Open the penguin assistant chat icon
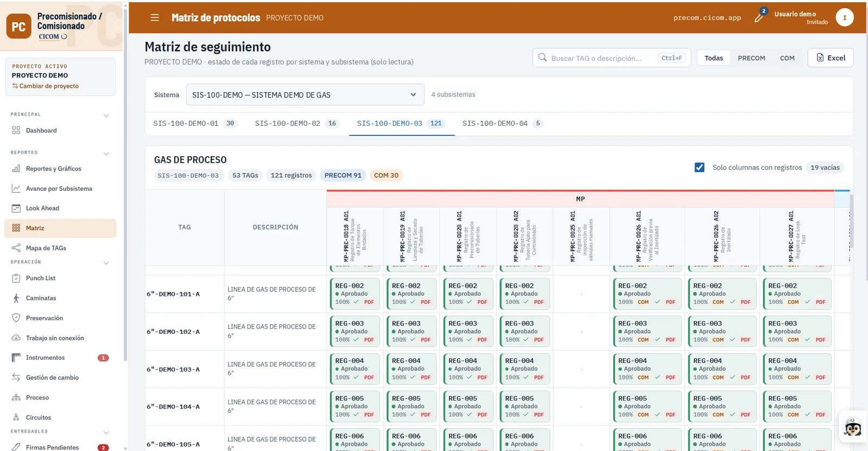The image size is (868, 451). pyautogui.click(x=853, y=427)
